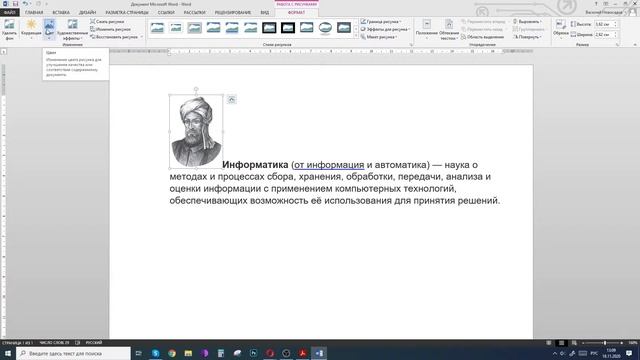This screenshot has width=640, height=360.
Task: Open Skype from the taskbar
Action: [x=156, y=353]
